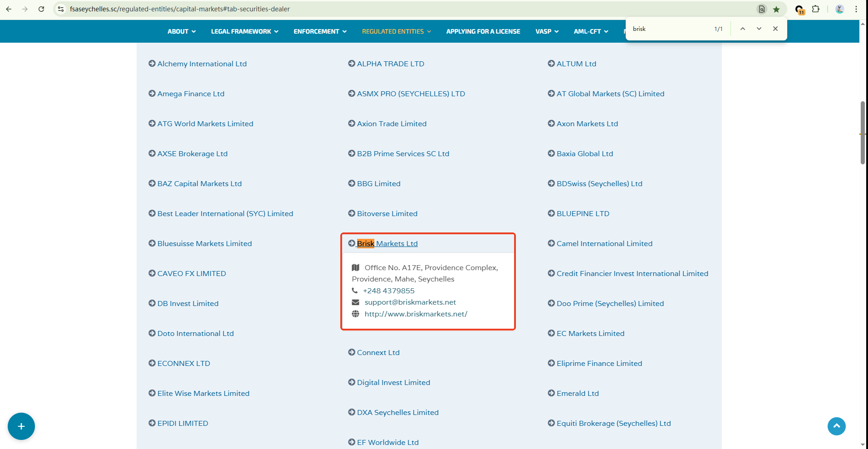Click the browser reload page icon

(x=41, y=9)
